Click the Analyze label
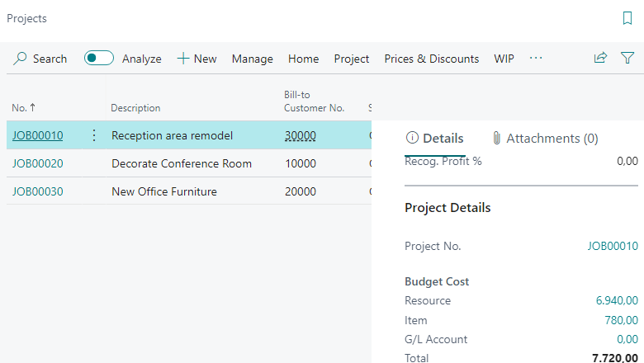This screenshot has height=363, width=644. [142, 59]
